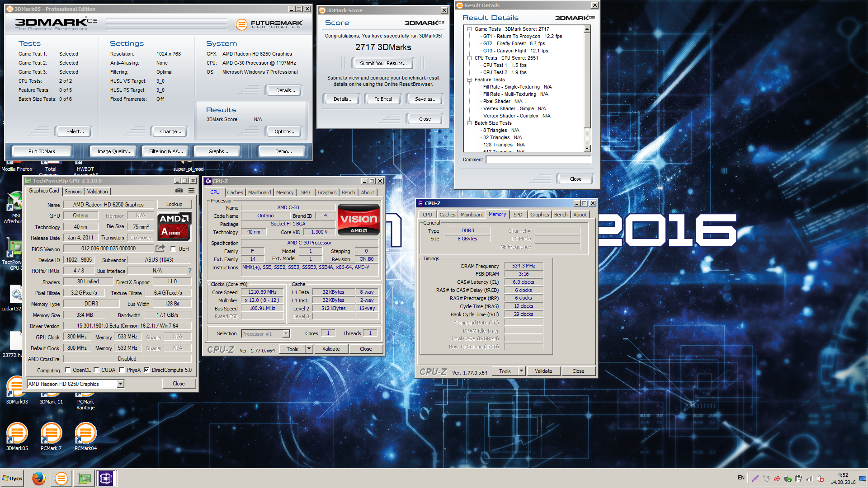Switch to Validation tab in GPU-Z
Viewport: 868px width, 488px height.
tap(97, 192)
